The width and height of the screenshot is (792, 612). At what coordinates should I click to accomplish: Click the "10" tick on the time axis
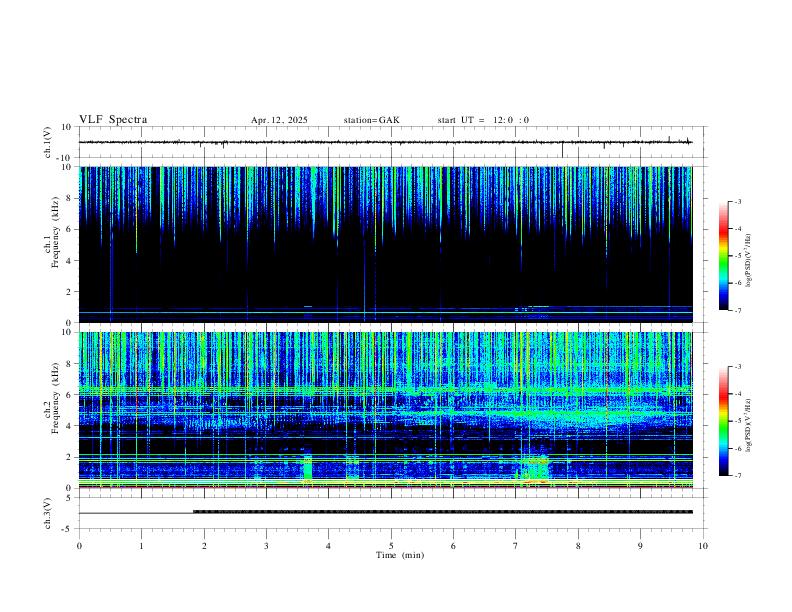pyautogui.click(x=703, y=546)
